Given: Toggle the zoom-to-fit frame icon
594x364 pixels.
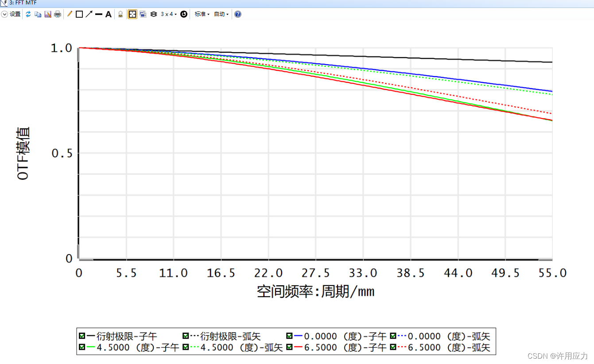Looking at the screenshot, I should (x=132, y=14).
